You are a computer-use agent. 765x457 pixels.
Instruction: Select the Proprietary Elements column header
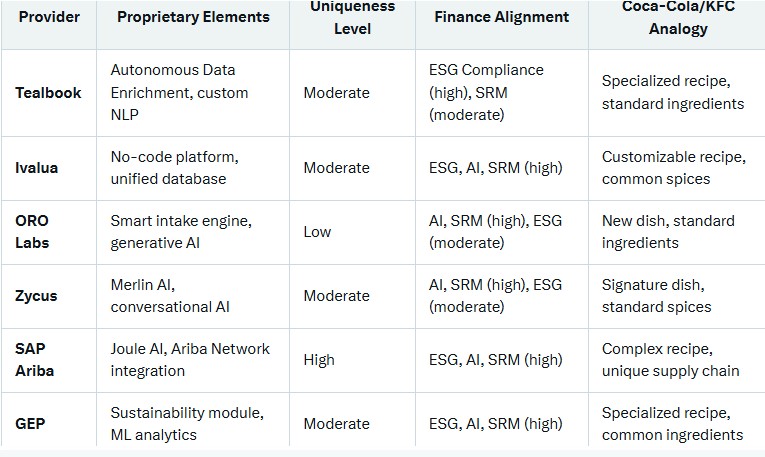point(193,17)
